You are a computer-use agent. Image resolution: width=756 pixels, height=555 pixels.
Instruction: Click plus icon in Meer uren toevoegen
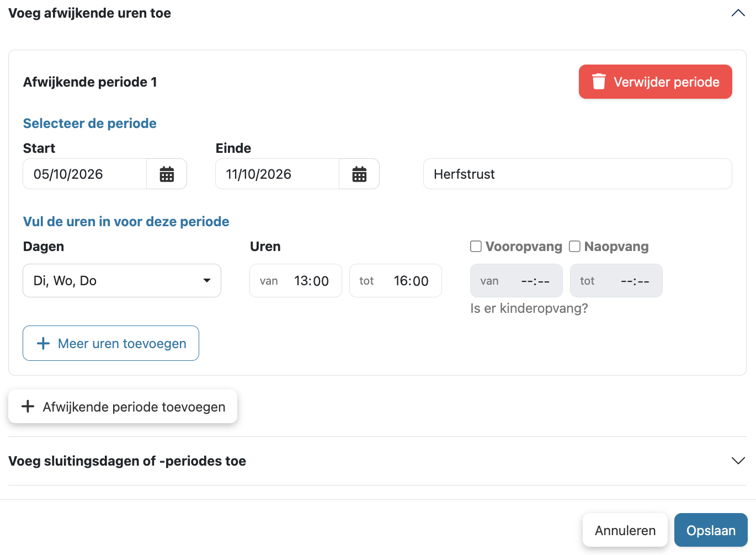pyautogui.click(x=43, y=343)
